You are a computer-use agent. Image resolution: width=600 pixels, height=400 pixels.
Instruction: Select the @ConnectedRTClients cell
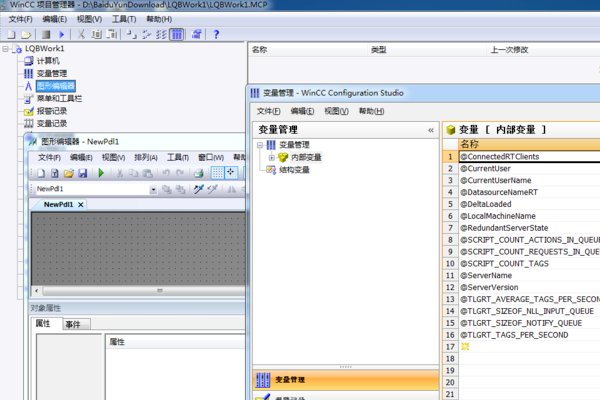(x=530, y=157)
